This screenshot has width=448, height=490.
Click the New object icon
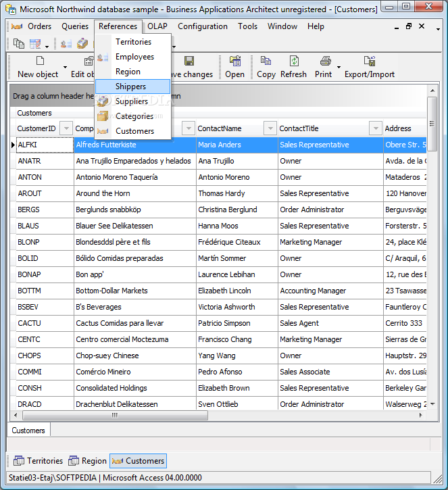[40, 61]
